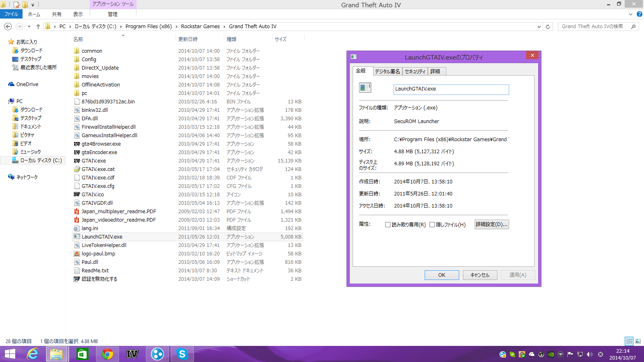This screenshot has height=362, width=644.
Task: Open the ファイル ribbon menu
Action: click(11, 14)
